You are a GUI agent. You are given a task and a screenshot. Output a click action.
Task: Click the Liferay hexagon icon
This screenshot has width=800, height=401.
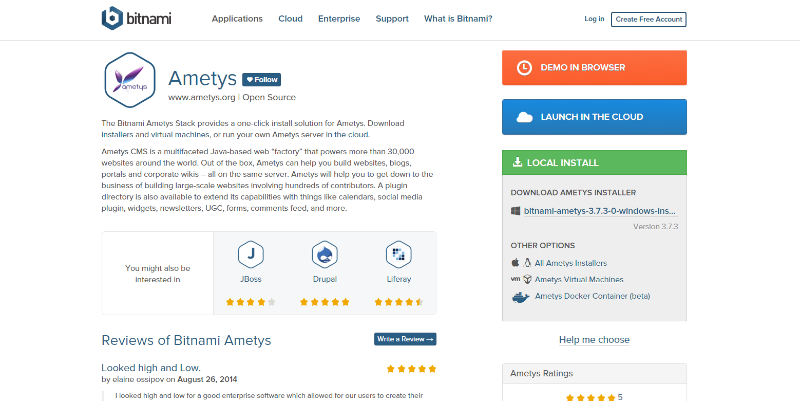(398, 254)
